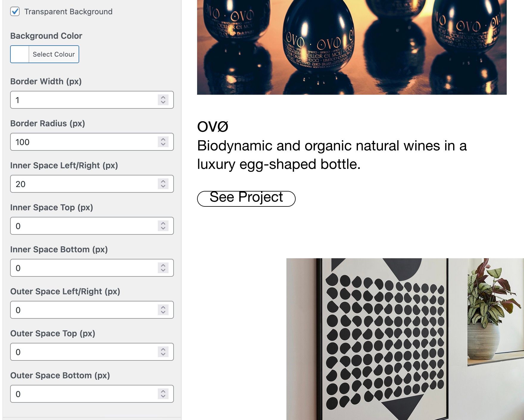Click the Inner Space Bottom stepper
The height and width of the screenshot is (420, 524).
coord(163,268)
